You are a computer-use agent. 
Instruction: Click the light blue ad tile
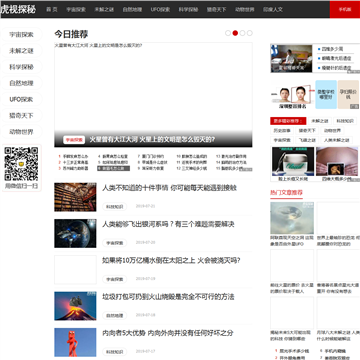(326, 94)
